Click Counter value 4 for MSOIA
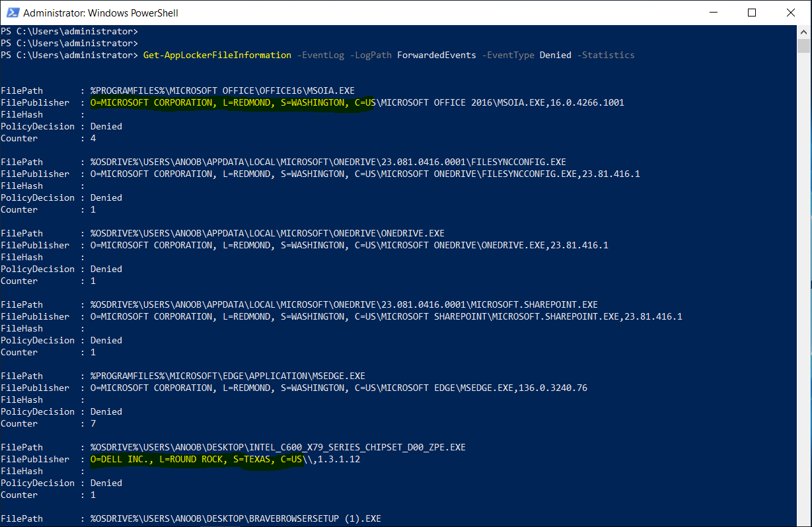The image size is (812, 527). [93, 138]
